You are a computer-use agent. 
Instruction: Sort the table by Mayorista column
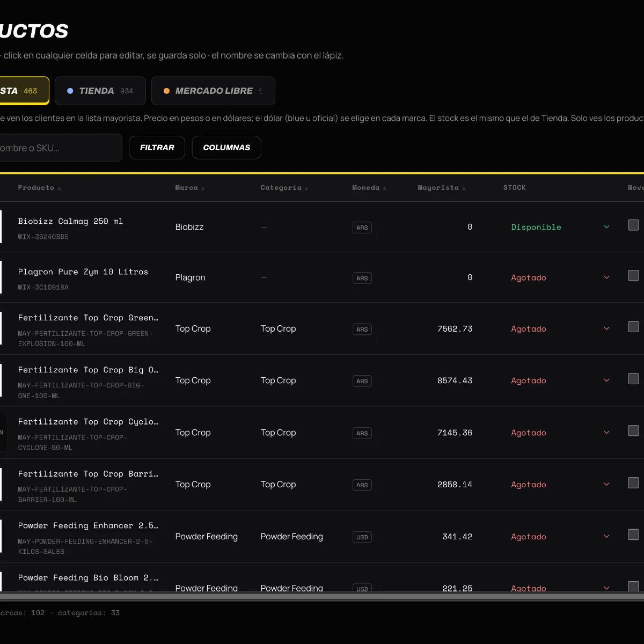[442, 188]
